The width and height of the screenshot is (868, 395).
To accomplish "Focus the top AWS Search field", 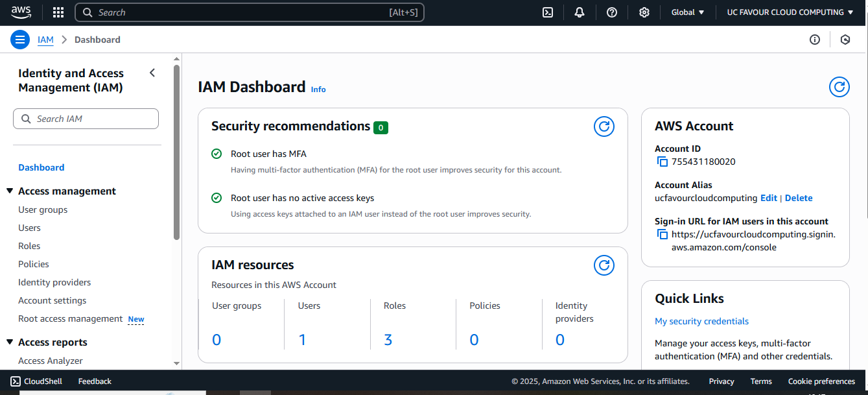I will click(250, 12).
